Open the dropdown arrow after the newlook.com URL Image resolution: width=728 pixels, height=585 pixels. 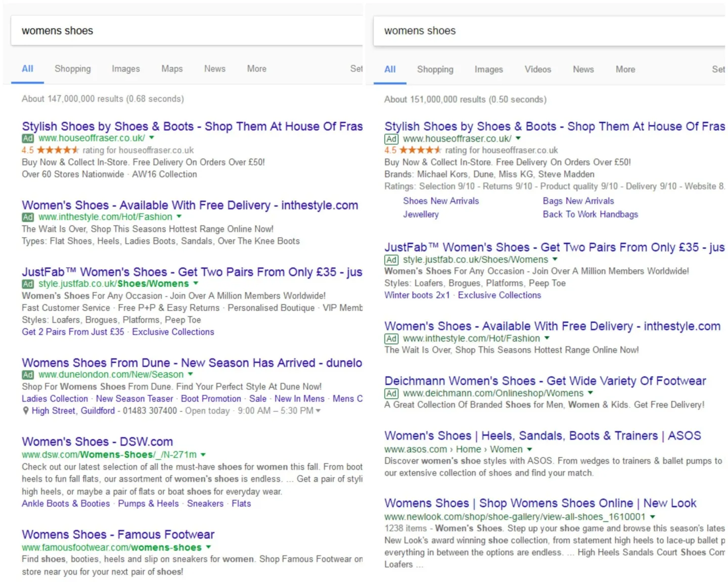[x=653, y=517]
